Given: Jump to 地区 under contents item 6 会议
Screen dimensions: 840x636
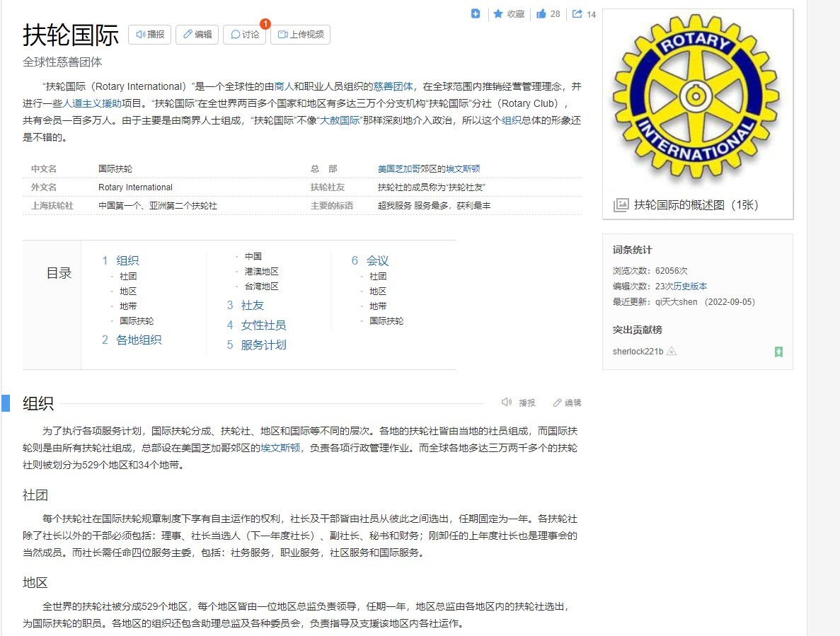Looking at the screenshot, I should (378, 291).
